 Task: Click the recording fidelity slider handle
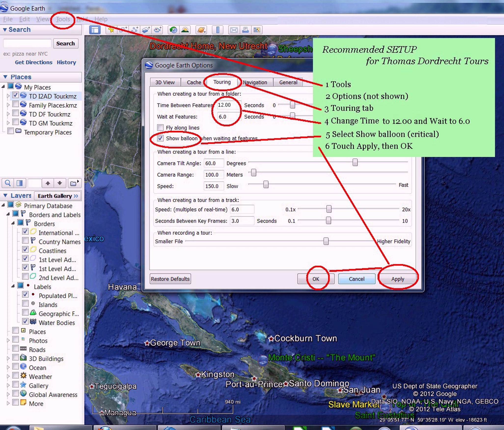pyautogui.click(x=326, y=241)
